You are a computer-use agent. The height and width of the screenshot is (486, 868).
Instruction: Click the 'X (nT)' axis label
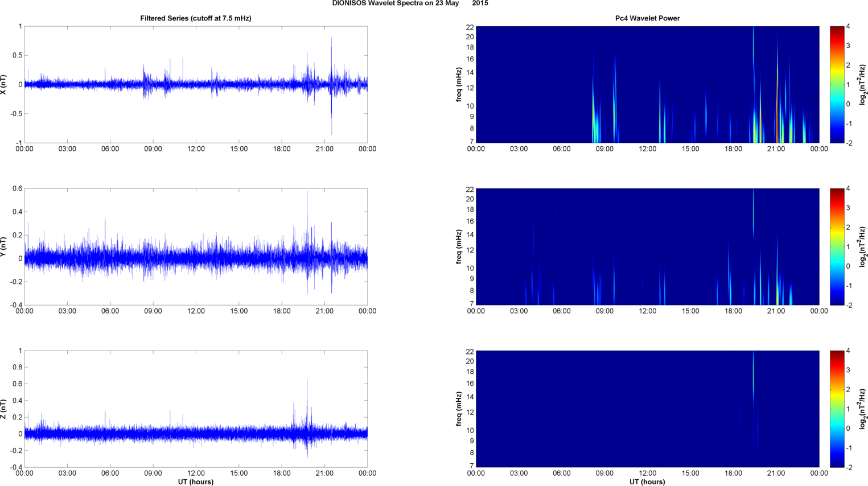tap(4, 84)
